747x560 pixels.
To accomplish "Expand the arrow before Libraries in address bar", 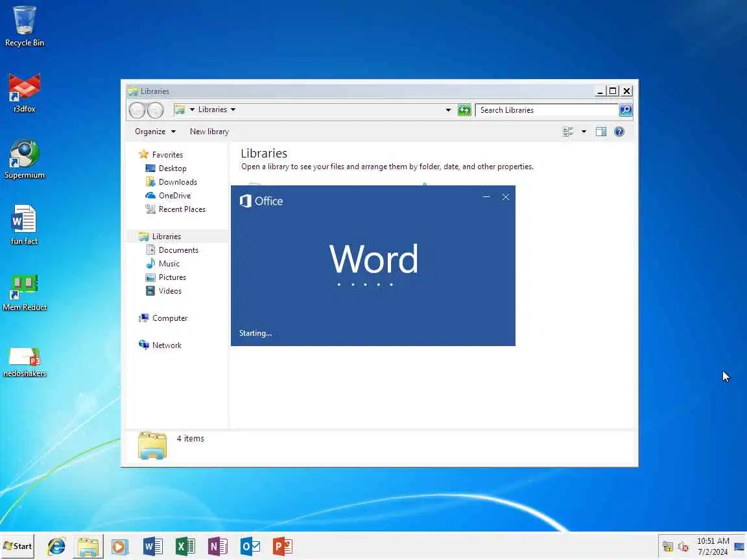I will [192, 110].
